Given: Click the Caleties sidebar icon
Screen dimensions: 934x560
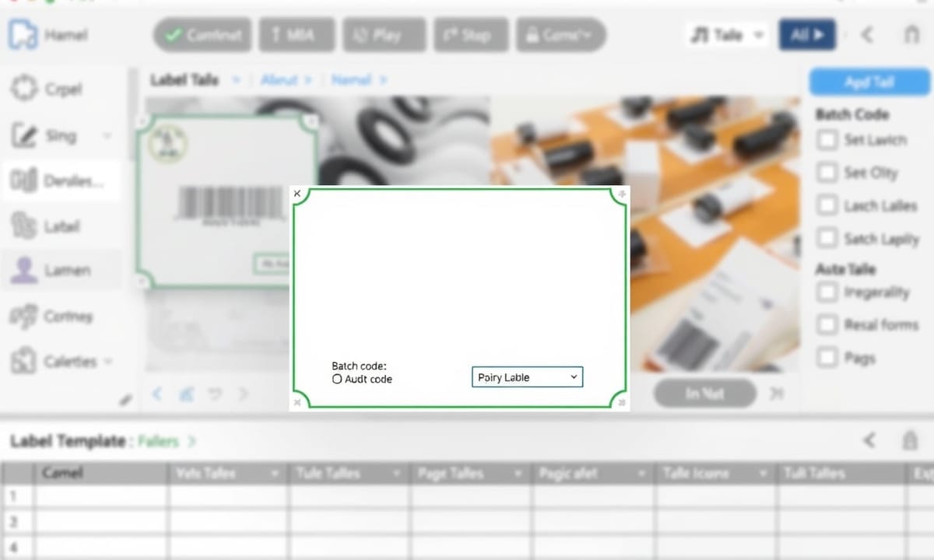Looking at the screenshot, I should point(24,362).
